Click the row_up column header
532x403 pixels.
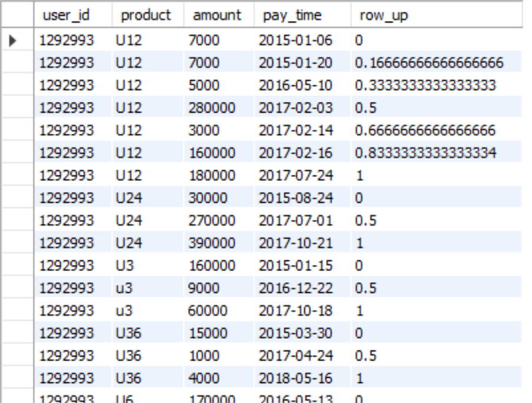click(436, 15)
